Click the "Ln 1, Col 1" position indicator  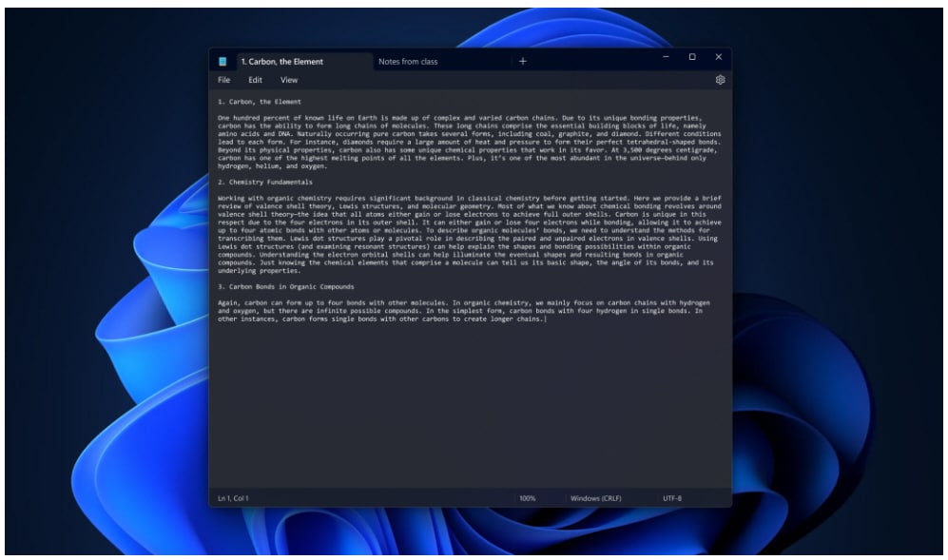(231, 496)
